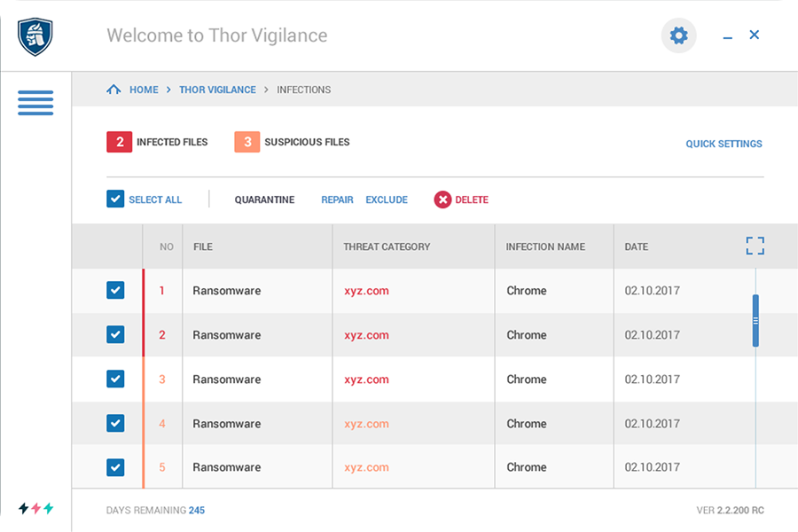This screenshot has width=798, height=532.
Task: Click xyz.com in row 5
Action: pos(366,467)
